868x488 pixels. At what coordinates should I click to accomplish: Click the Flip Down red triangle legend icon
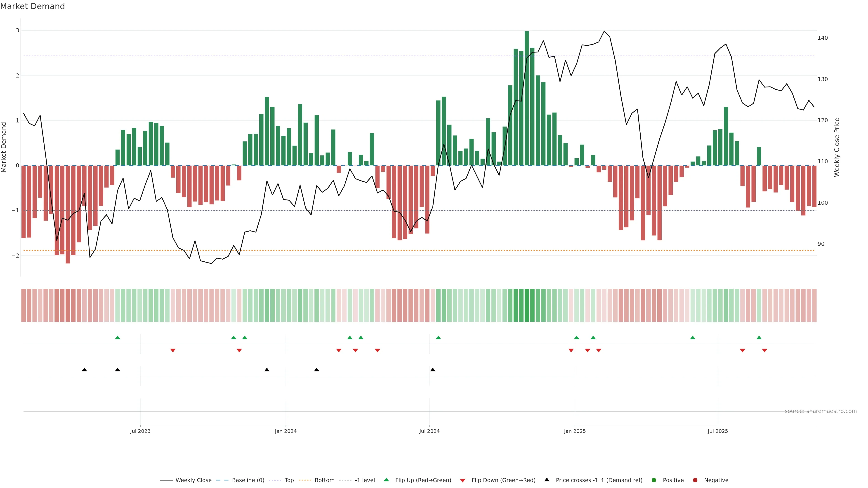tap(463, 481)
